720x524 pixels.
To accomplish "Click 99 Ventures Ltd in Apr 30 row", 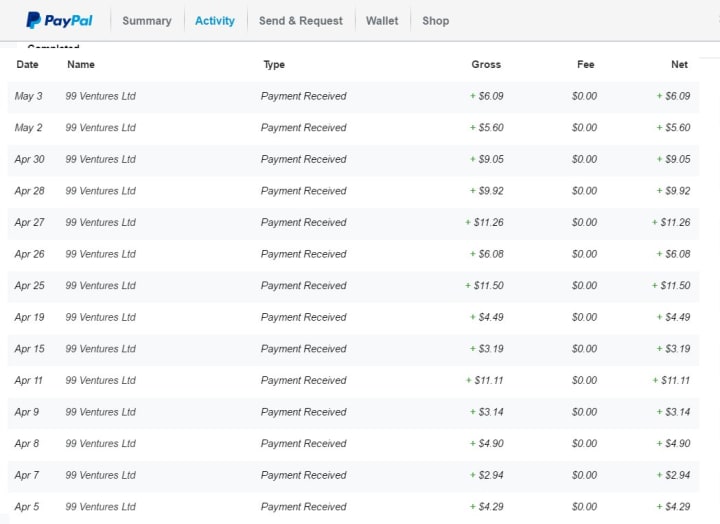I will (x=101, y=159).
